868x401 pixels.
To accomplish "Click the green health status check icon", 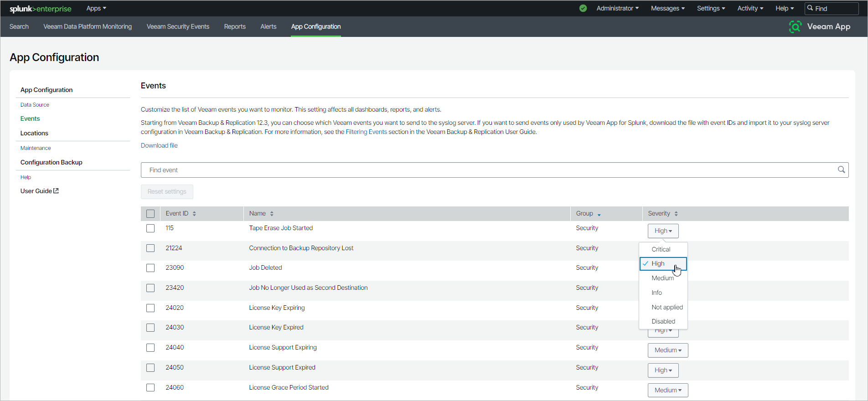I will [583, 8].
